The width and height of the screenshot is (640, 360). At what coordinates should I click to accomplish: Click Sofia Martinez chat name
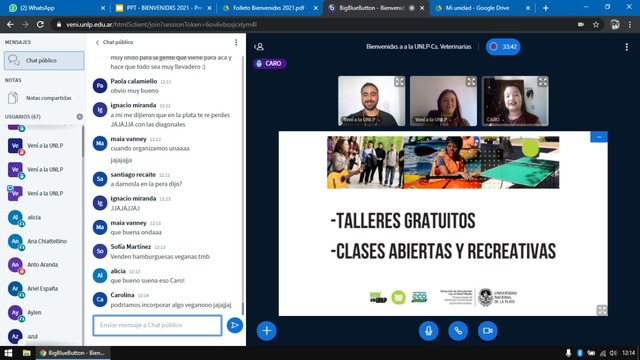[131, 247]
